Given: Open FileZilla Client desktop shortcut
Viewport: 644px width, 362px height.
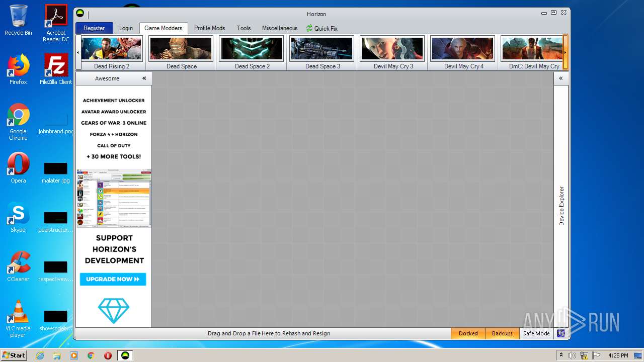Looking at the screenshot, I should coord(56,69).
